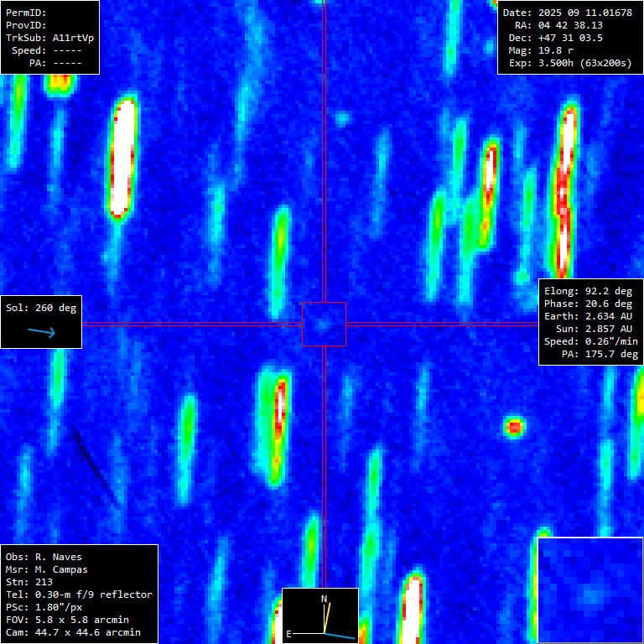Screen dimensions: 644x644
Task: Open the zoomed inset thumbnail of the target
Action: pyautogui.click(x=589, y=589)
